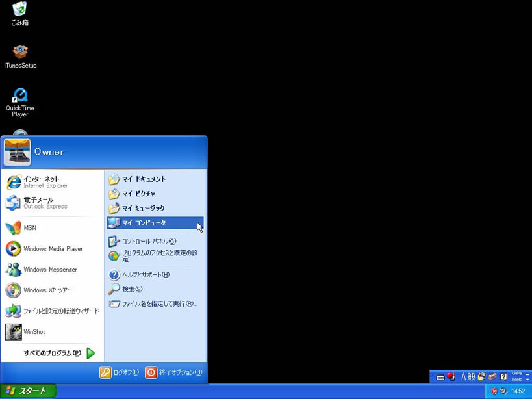The image size is (532, 399).
Task: Click the language bar help question-mark icon
Action: tap(504, 377)
